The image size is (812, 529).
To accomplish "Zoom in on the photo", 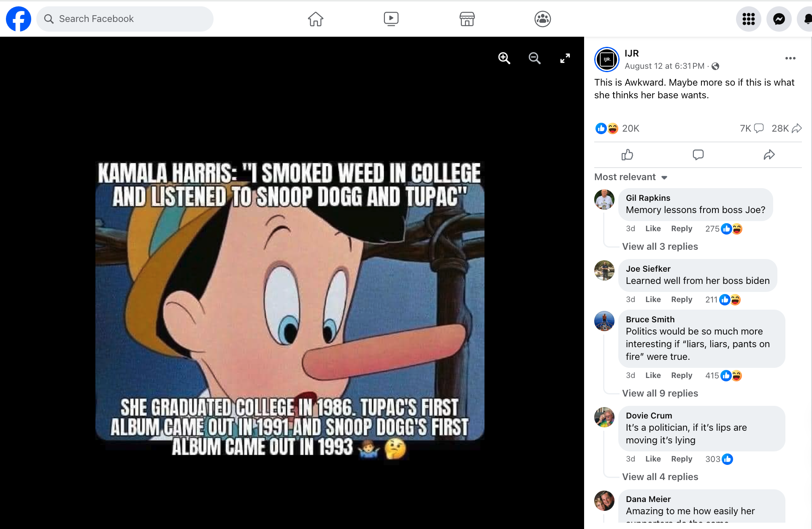I will 504,58.
